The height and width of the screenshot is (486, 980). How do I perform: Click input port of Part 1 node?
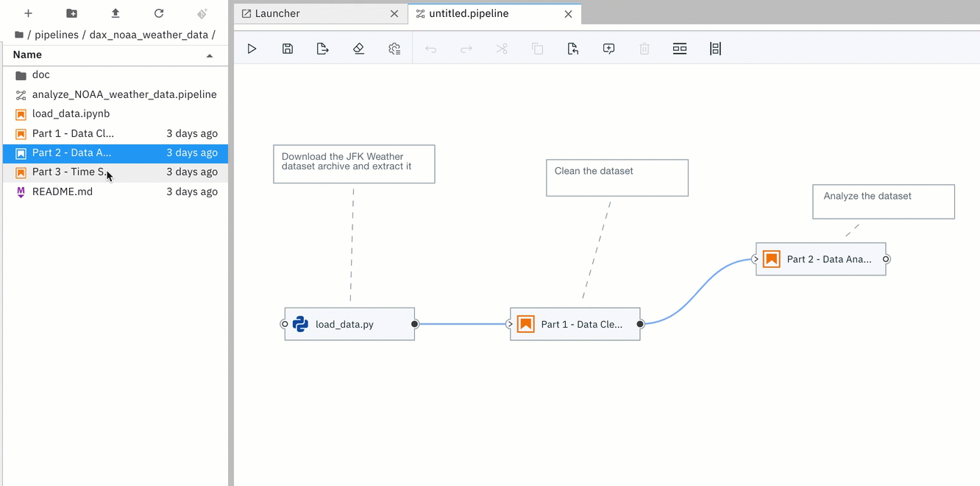pos(510,324)
